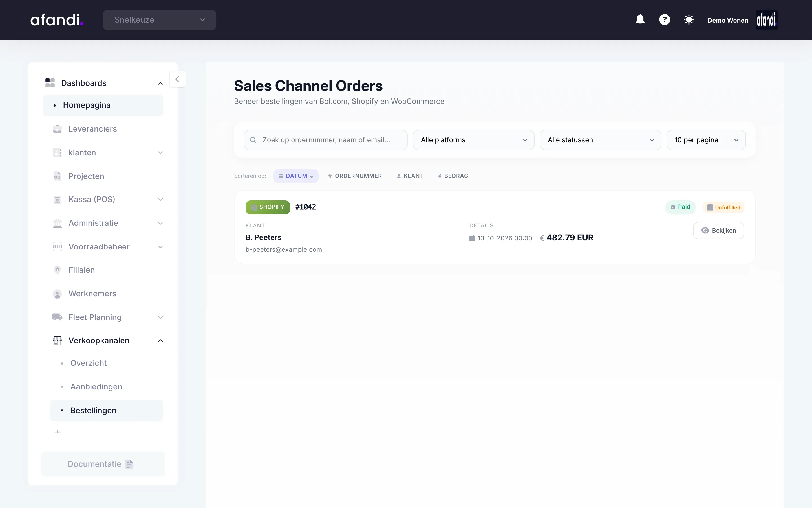Click the Fleet Planning truck icon

click(x=58, y=317)
